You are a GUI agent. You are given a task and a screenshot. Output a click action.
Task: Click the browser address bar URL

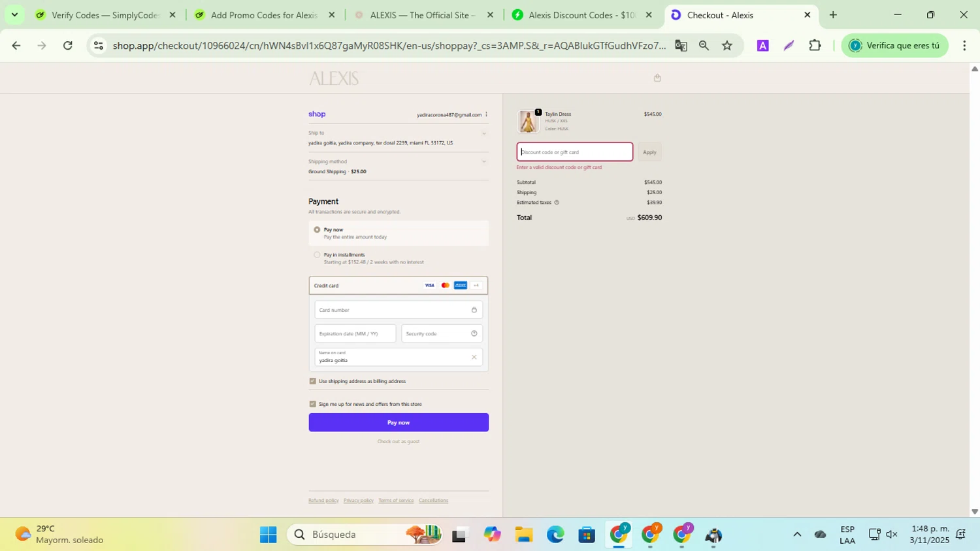[389, 45]
